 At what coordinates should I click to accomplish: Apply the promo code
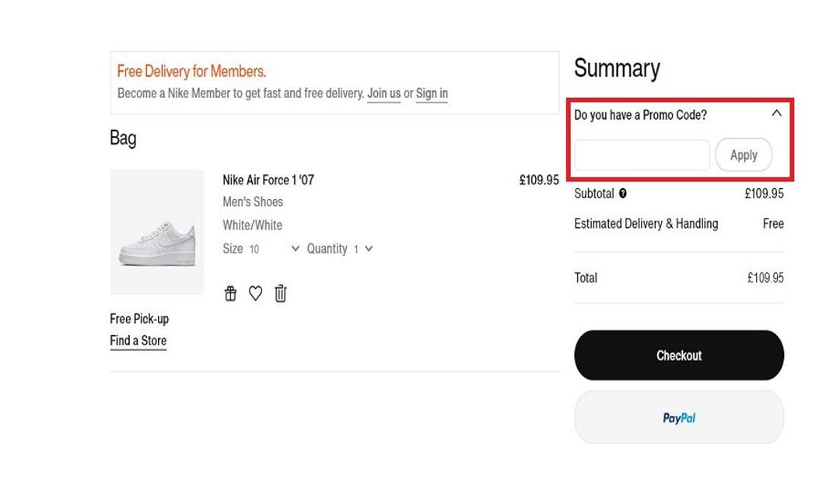(x=744, y=155)
